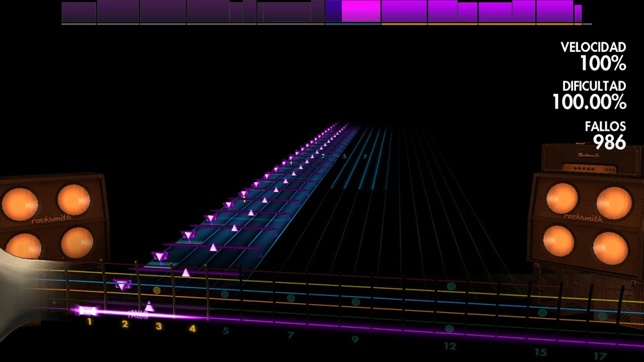Click the DIFICULTAD 100.00% readout

pyautogui.click(x=590, y=95)
